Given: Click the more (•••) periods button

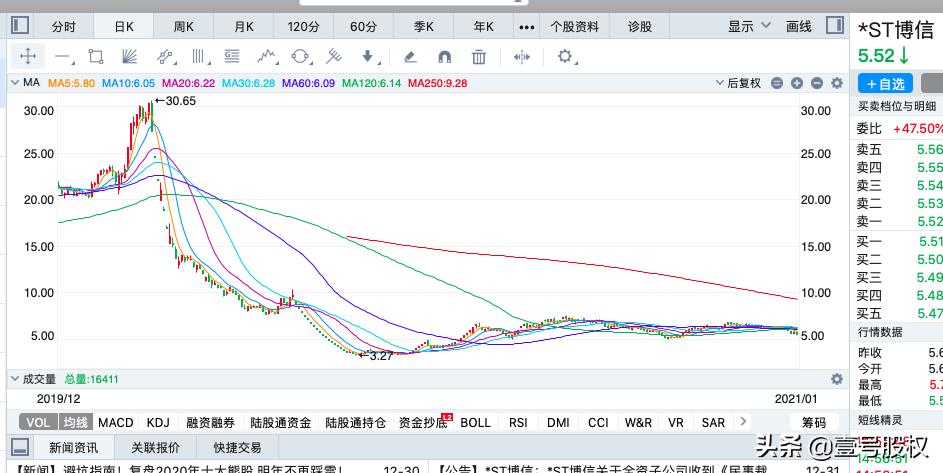Looking at the screenshot, I should point(526,27).
